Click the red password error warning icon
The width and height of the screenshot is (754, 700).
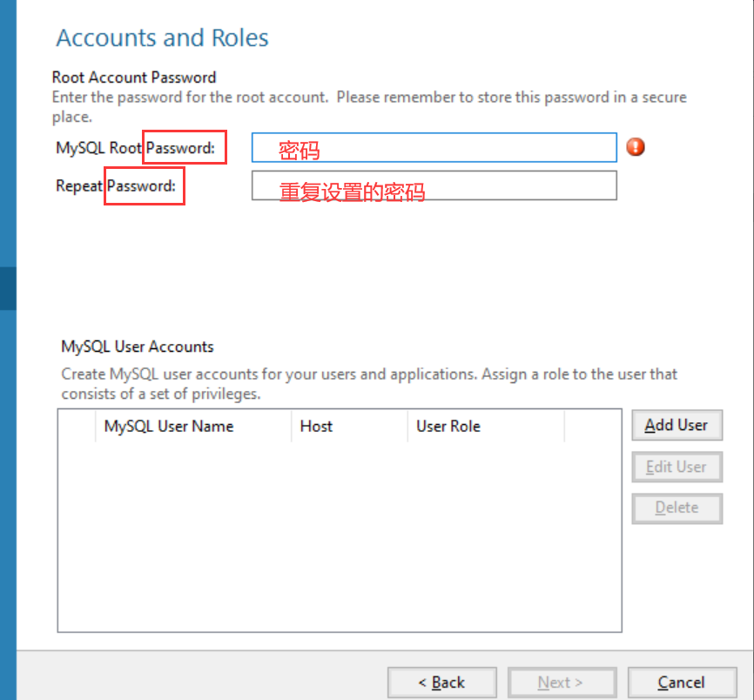coord(636,147)
